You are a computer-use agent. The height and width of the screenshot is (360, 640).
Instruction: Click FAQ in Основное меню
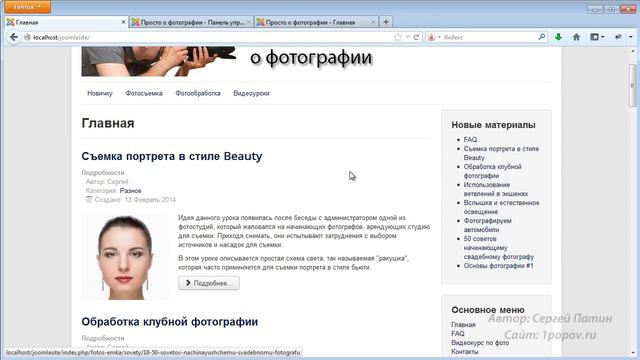[x=458, y=334]
